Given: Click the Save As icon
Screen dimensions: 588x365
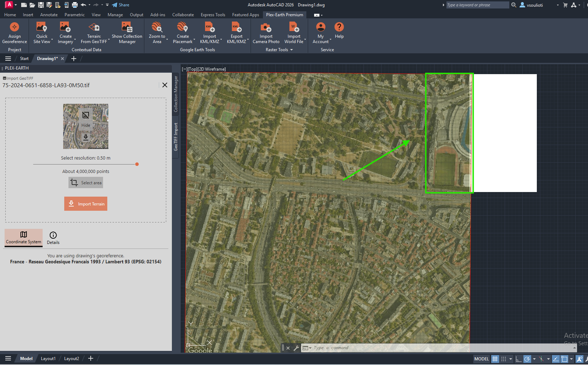Looking at the screenshot, I should [49, 5].
